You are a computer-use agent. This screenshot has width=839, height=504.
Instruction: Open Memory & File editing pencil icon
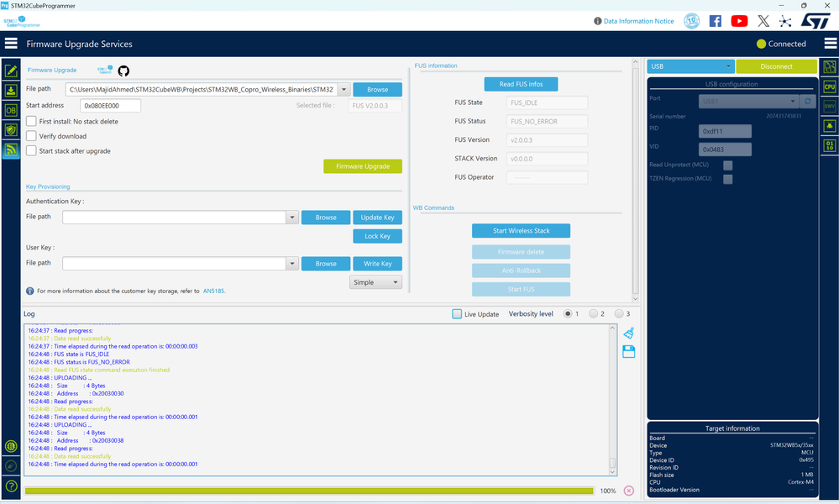[x=11, y=71]
